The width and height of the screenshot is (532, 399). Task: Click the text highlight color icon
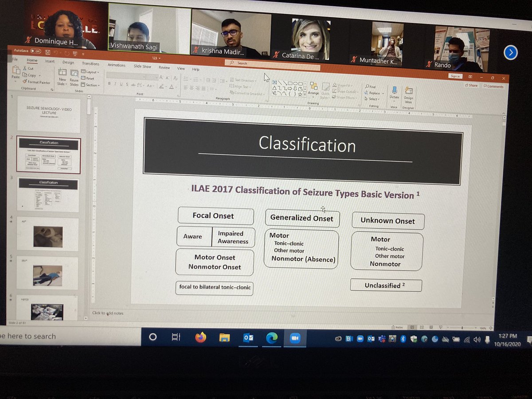click(x=162, y=86)
